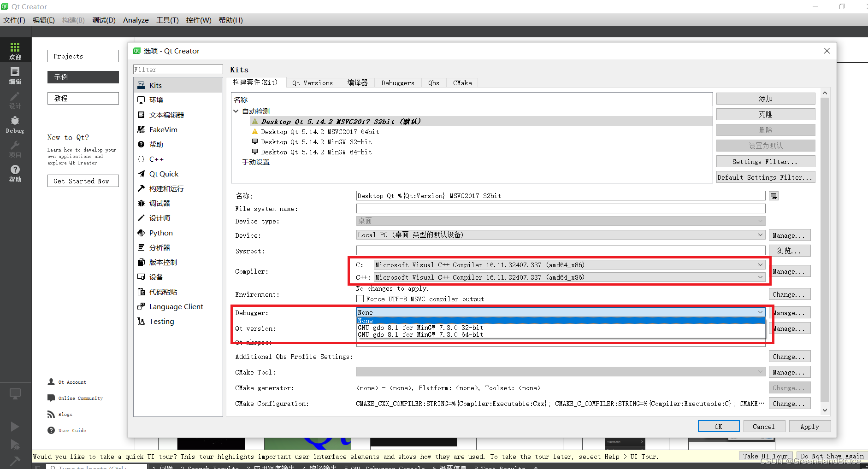Viewport: 868px width, 469px height.
Task: Click Add (添加) kit button
Action: 766,99
